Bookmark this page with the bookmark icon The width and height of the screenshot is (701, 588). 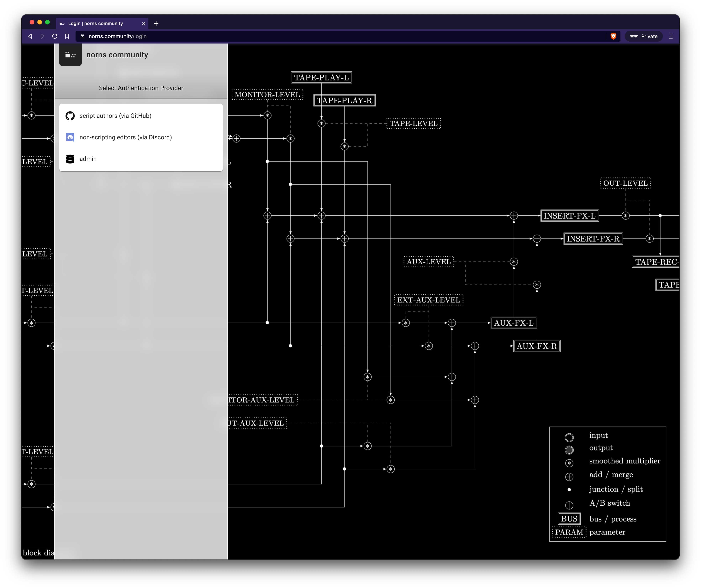67,36
